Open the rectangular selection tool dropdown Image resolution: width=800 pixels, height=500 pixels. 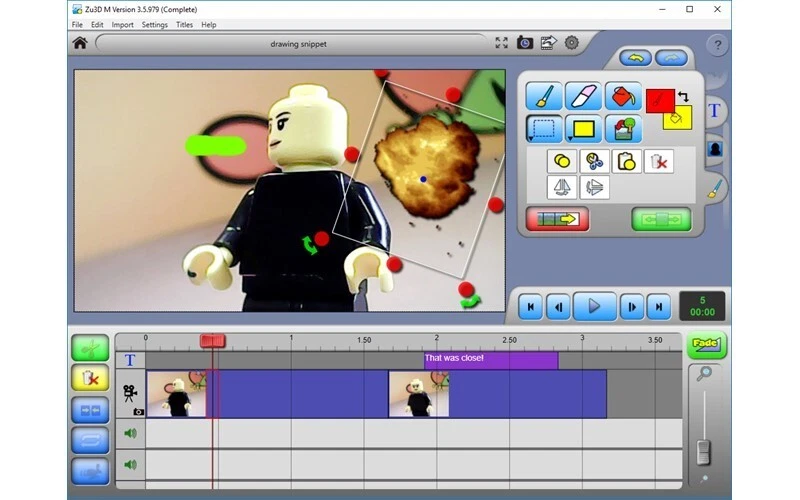[544, 129]
